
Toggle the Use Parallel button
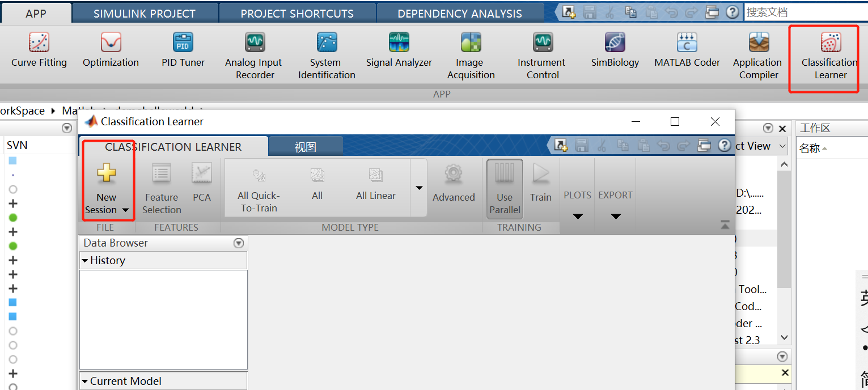click(505, 188)
